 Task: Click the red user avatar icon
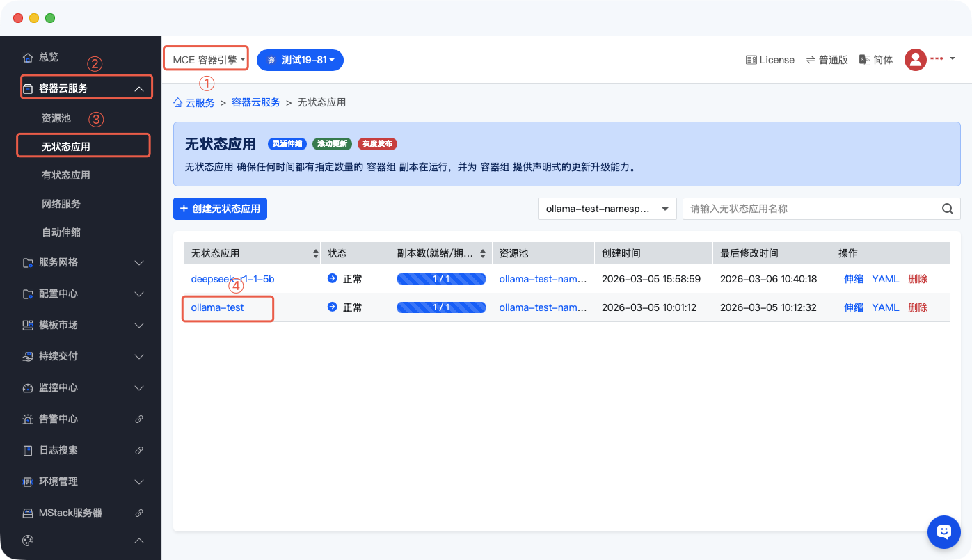coord(915,60)
